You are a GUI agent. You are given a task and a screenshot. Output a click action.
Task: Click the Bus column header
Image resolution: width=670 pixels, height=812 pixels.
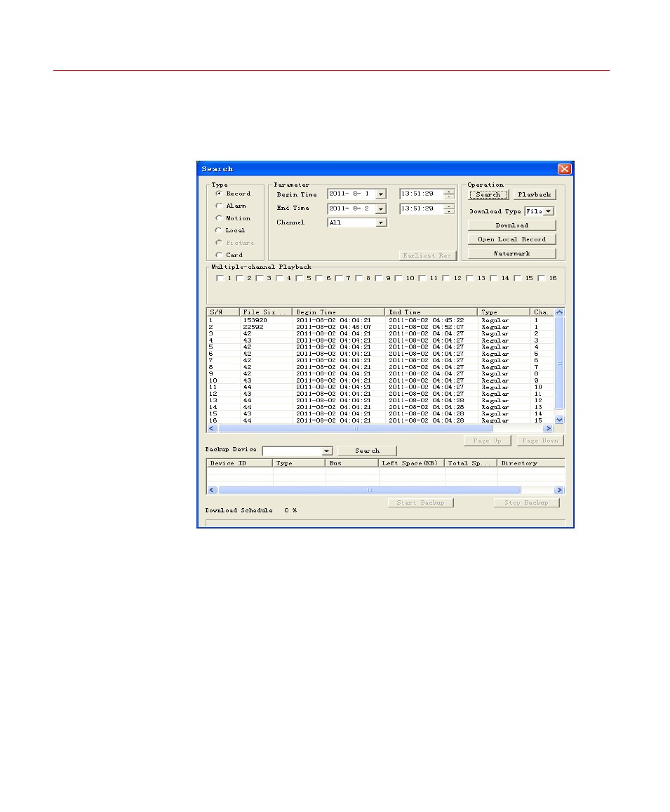(x=351, y=463)
